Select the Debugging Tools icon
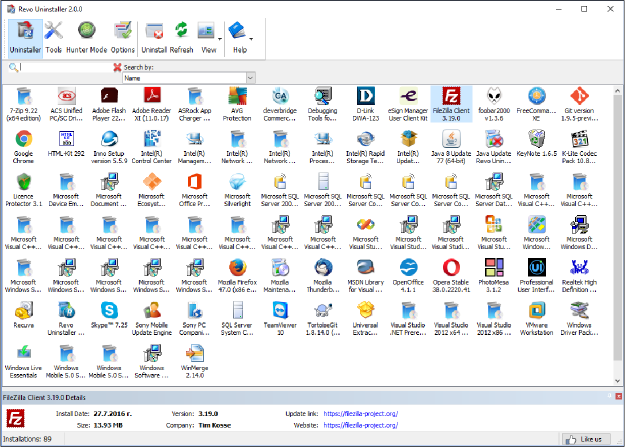 pyautogui.click(x=323, y=104)
